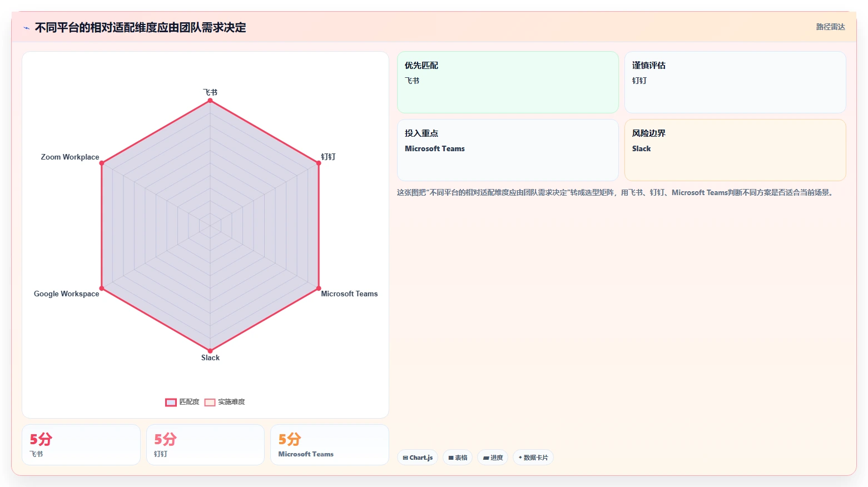
Task: Select the Microsoft Teams radar data point
Action: point(319,288)
